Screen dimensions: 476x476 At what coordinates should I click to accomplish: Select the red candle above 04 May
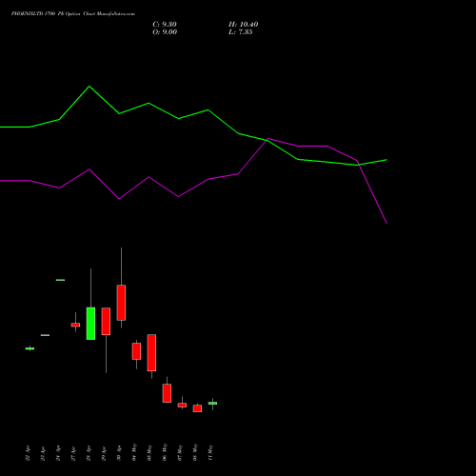tap(136, 351)
